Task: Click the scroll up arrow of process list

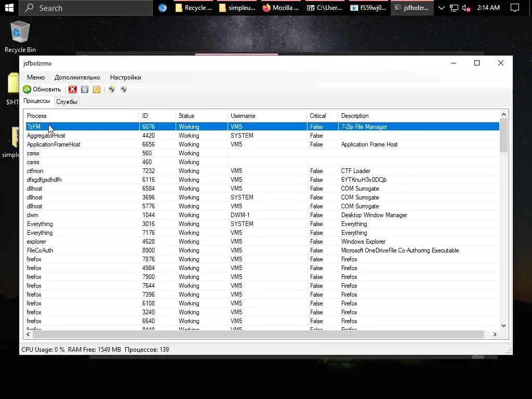Action: 503,115
